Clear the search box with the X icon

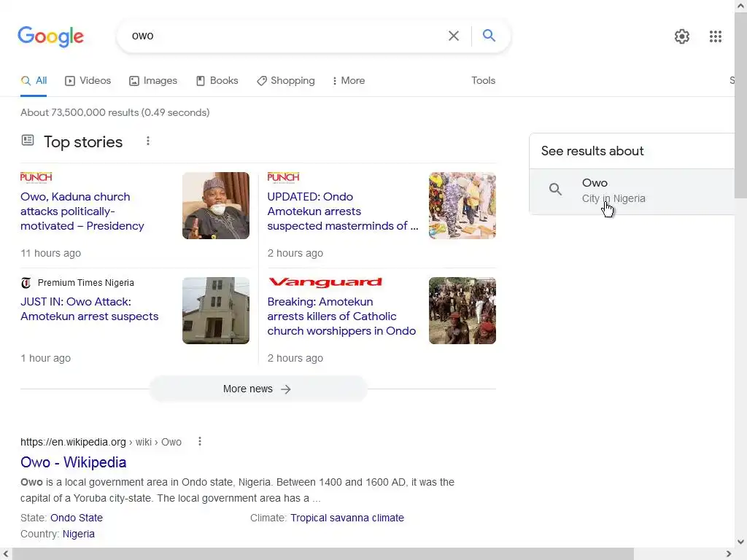coord(454,36)
